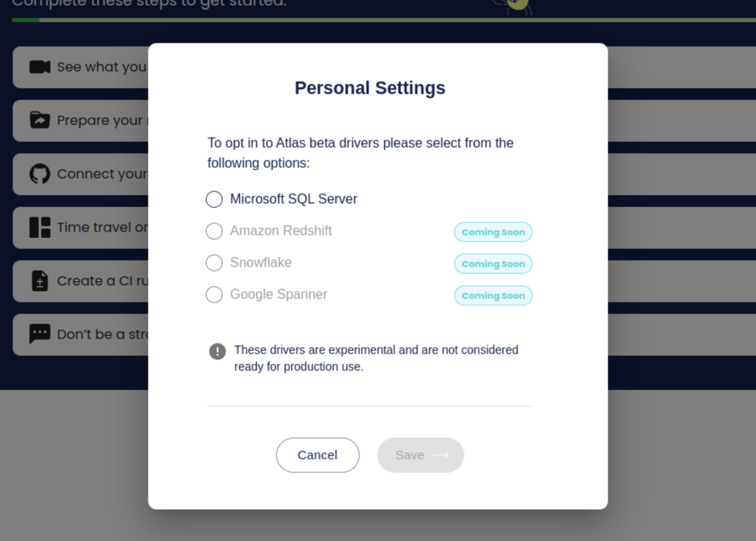Image resolution: width=756 pixels, height=541 pixels.
Task: Click the GitHub icon beside 'Connect your'
Action: (41, 174)
